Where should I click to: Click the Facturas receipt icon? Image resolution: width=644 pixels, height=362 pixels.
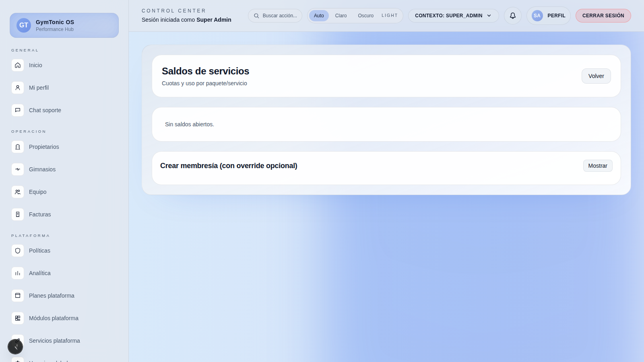18,214
